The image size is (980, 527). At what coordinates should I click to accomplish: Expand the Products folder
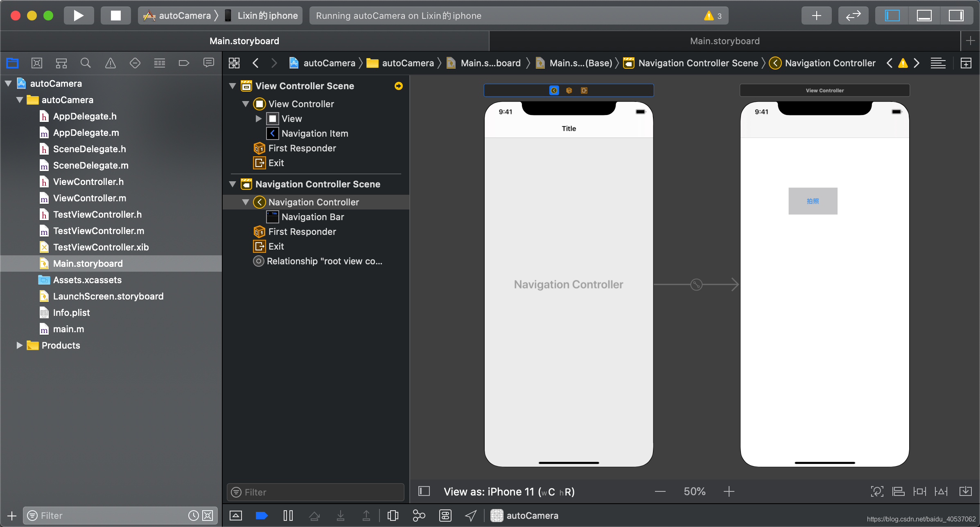pyautogui.click(x=19, y=345)
